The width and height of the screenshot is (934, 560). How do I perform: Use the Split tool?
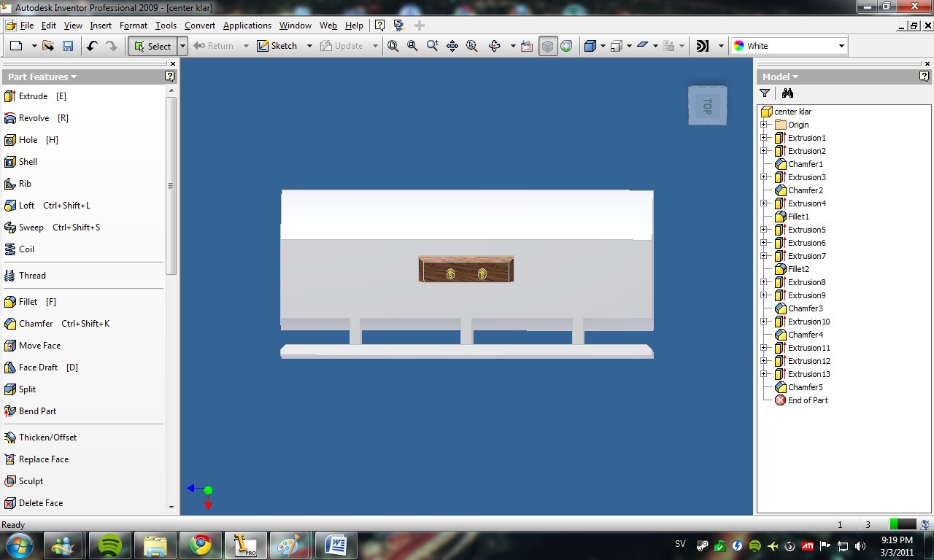coord(20,389)
